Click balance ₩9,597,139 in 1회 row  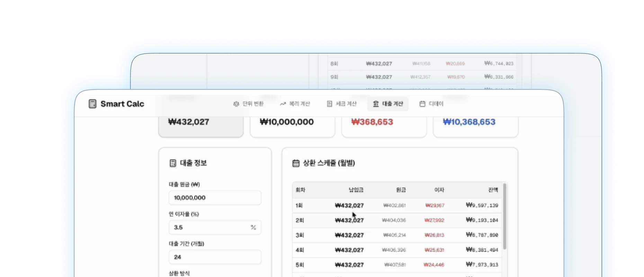[482, 205]
